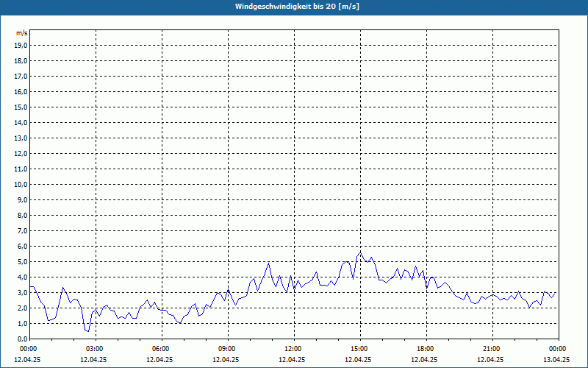
Task: Select the "19,0" y-axis label
Action: (x=21, y=46)
